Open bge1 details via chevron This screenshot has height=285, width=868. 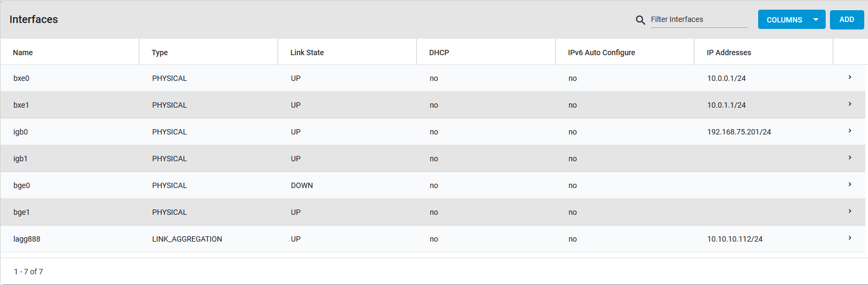pos(850,212)
